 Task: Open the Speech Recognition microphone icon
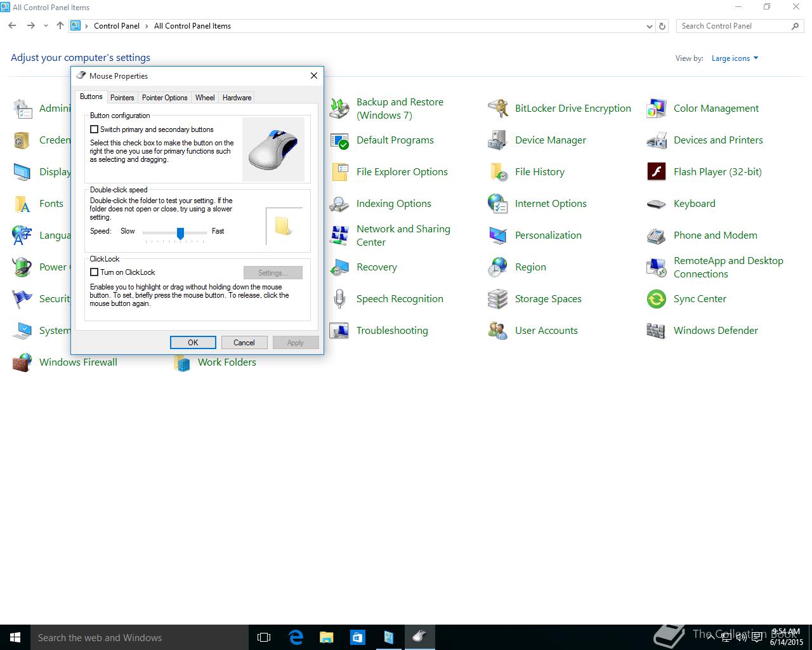[x=339, y=299]
